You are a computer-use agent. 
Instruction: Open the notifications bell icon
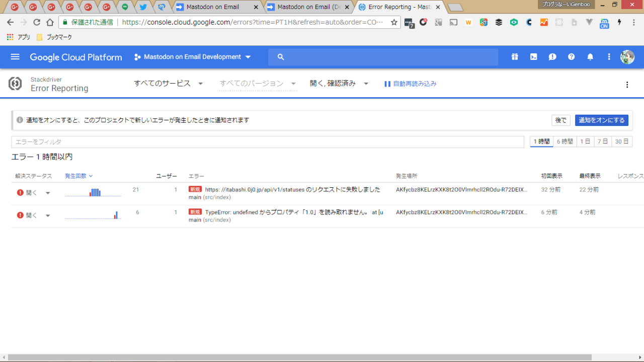(x=590, y=57)
